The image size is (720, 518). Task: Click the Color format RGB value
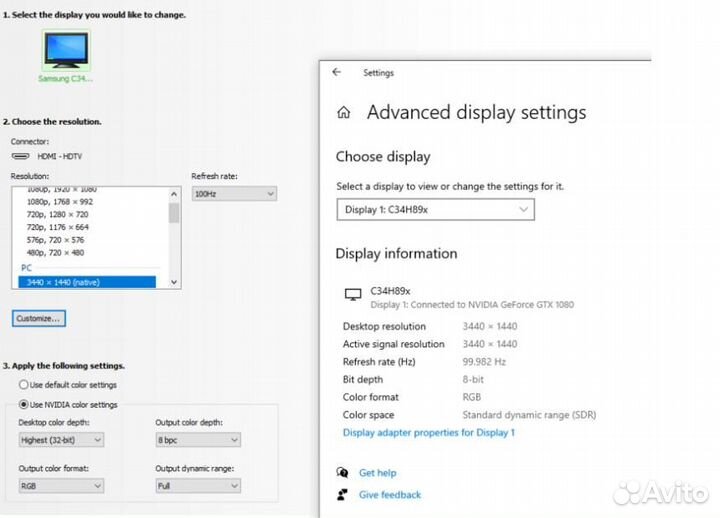coord(472,397)
